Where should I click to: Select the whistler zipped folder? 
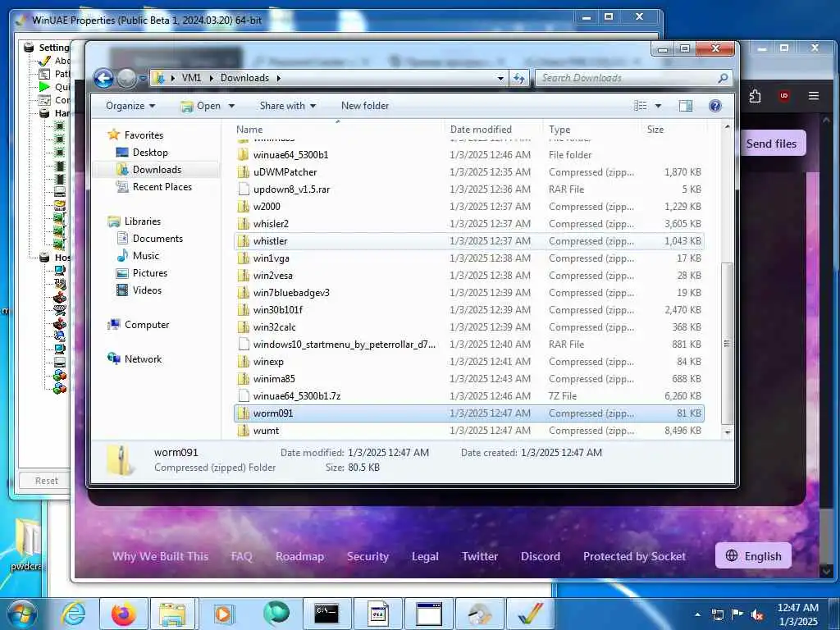468,241
